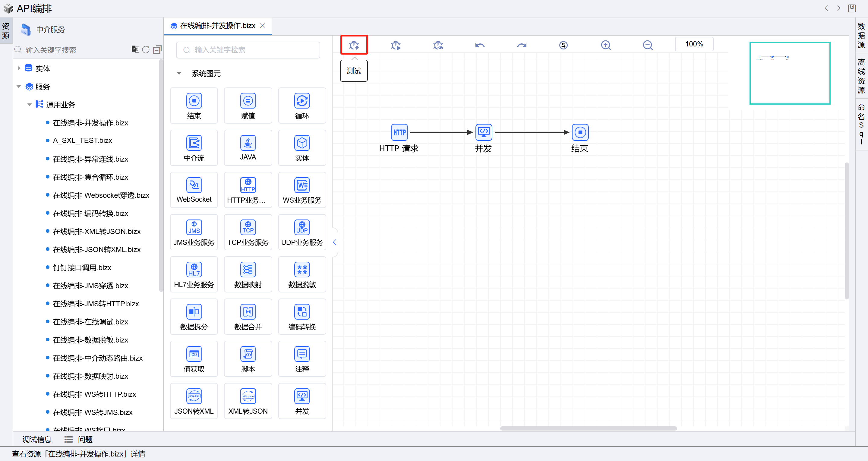The image size is (868, 461).
Task: Click the 100% zoom level box
Action: pyautogui.click(x=694, y=44)
